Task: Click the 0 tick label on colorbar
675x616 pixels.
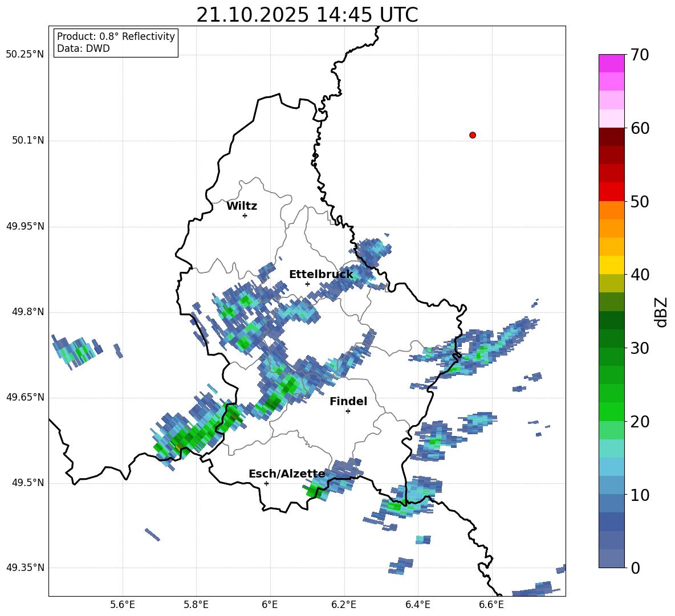Action: pyautogui.click(x=636, y=568)
